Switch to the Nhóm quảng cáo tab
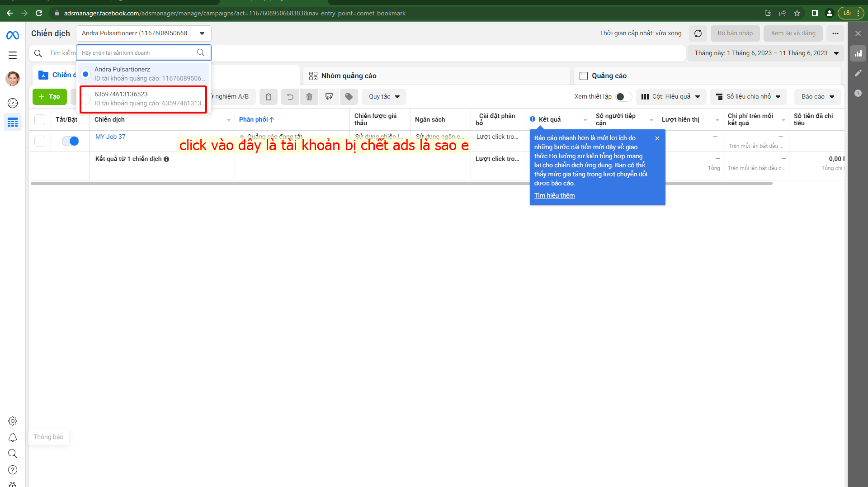This screenshot has width=868, height=487. click(437, 76)
